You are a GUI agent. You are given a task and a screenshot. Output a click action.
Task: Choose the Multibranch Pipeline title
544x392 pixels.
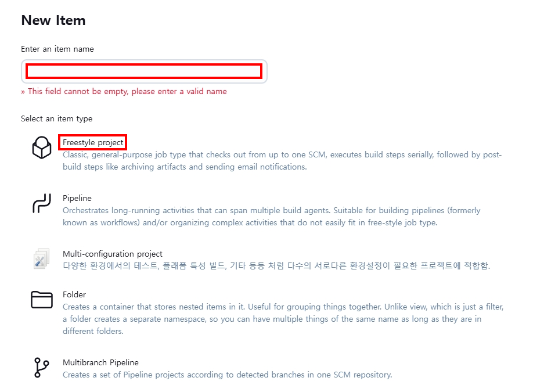100,362
